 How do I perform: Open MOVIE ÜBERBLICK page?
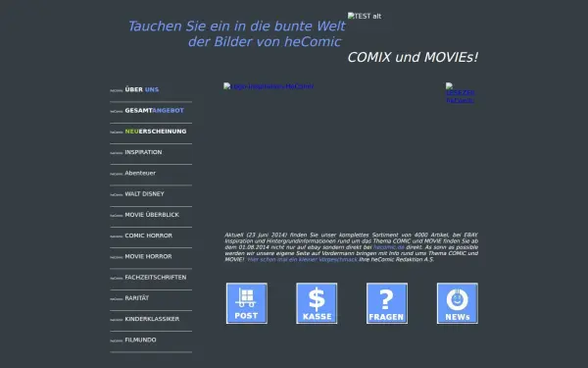tap(152, 215)
